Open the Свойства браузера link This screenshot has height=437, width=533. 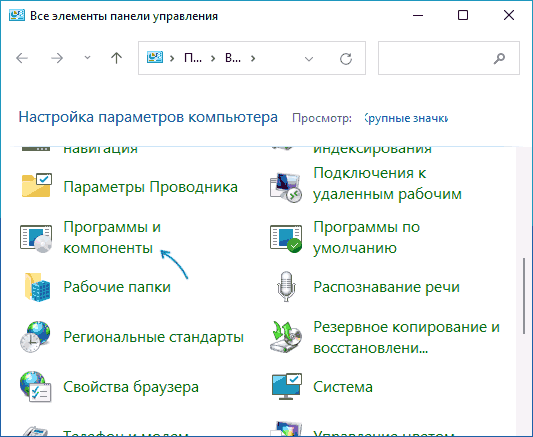[131, 387]
